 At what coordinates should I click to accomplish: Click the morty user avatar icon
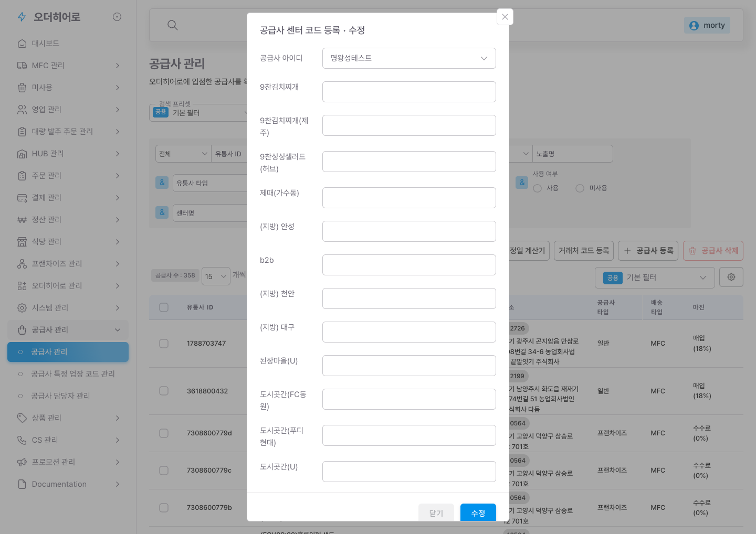click(694, 26)
